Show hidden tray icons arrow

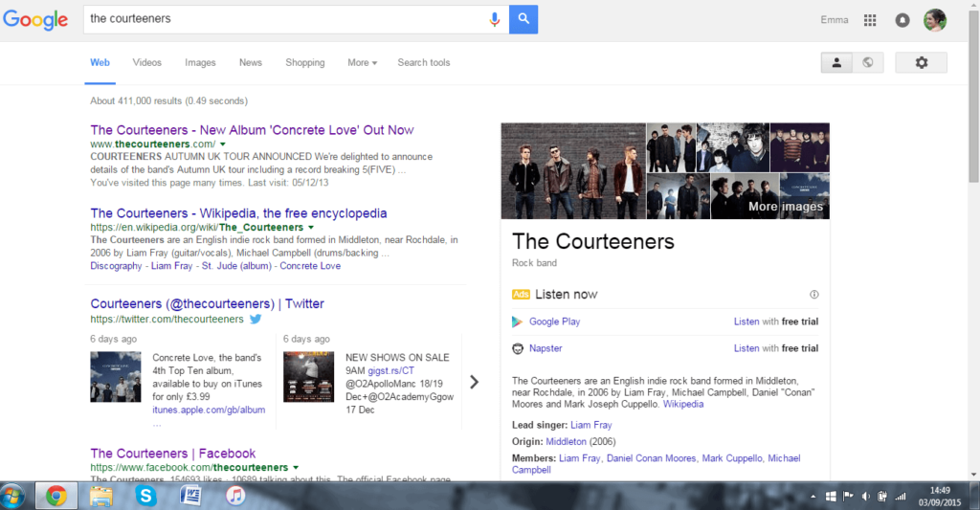point(813,497)
